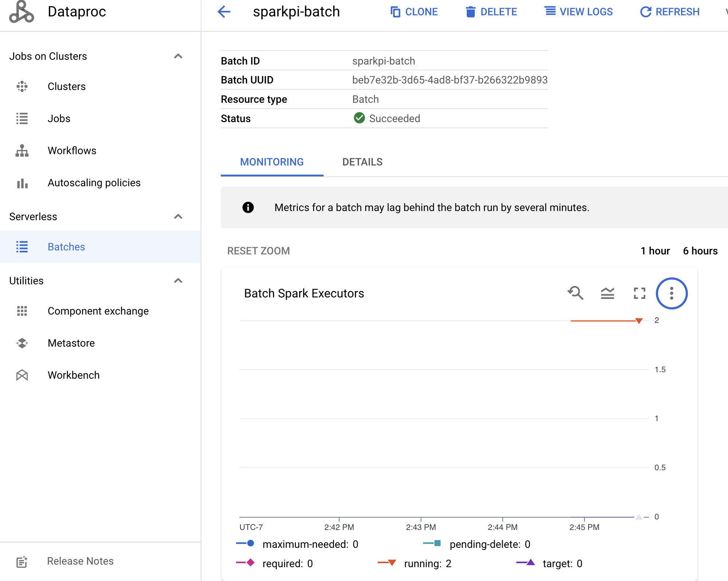Click the chart reset zoom magnifier icon
Viewport: 728px width, 581px height.
point(575,293)
